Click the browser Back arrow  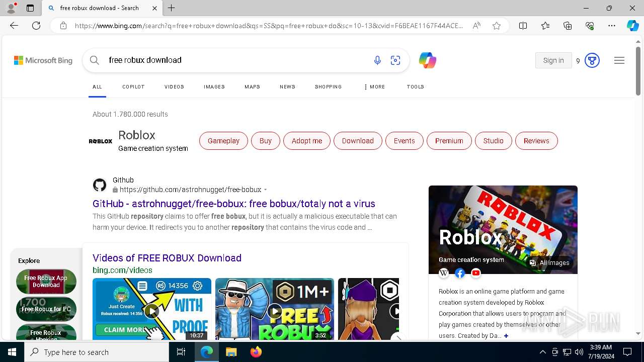(14, 26)
